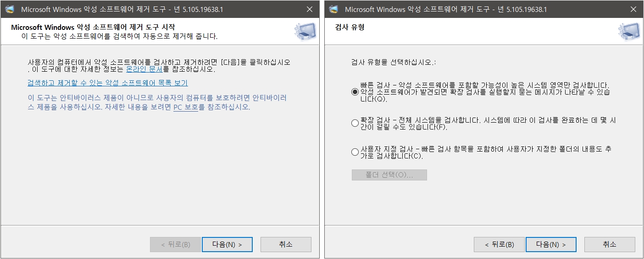Click the app icon in left window title bar
The width and height of the screenshot is (644, 259).
pos(10,9)
